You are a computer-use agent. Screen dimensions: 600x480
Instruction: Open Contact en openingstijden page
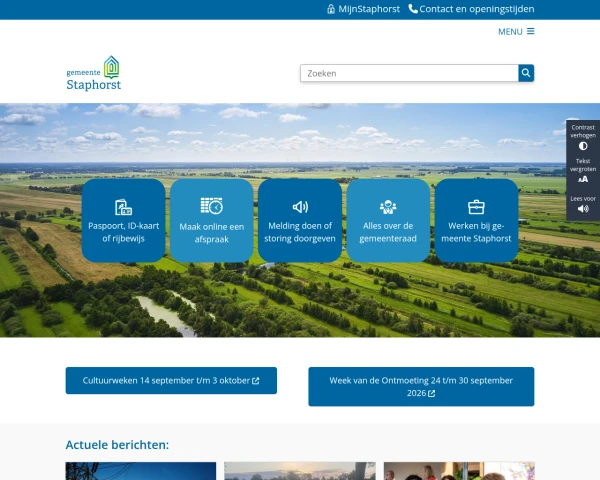(471, 9)
